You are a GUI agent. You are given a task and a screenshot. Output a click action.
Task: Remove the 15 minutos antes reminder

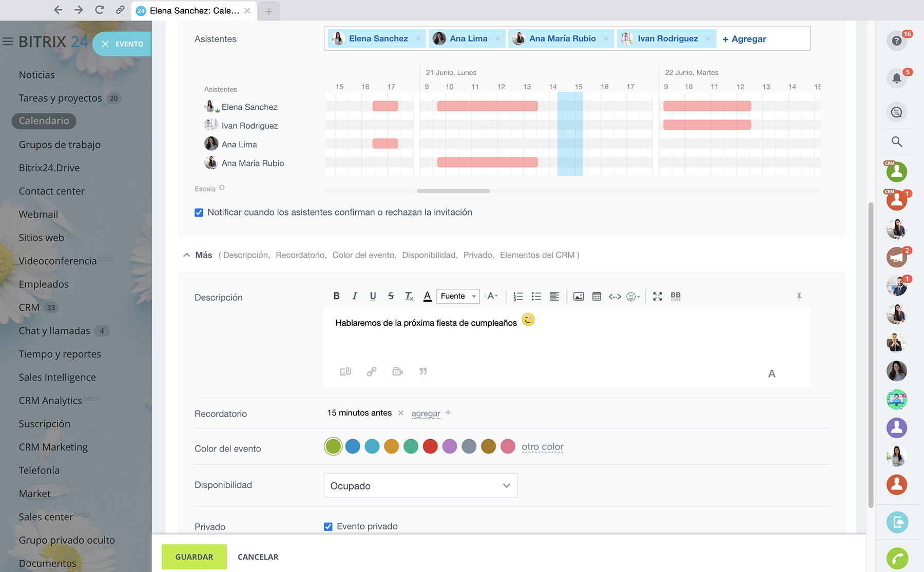pos(401,413)
